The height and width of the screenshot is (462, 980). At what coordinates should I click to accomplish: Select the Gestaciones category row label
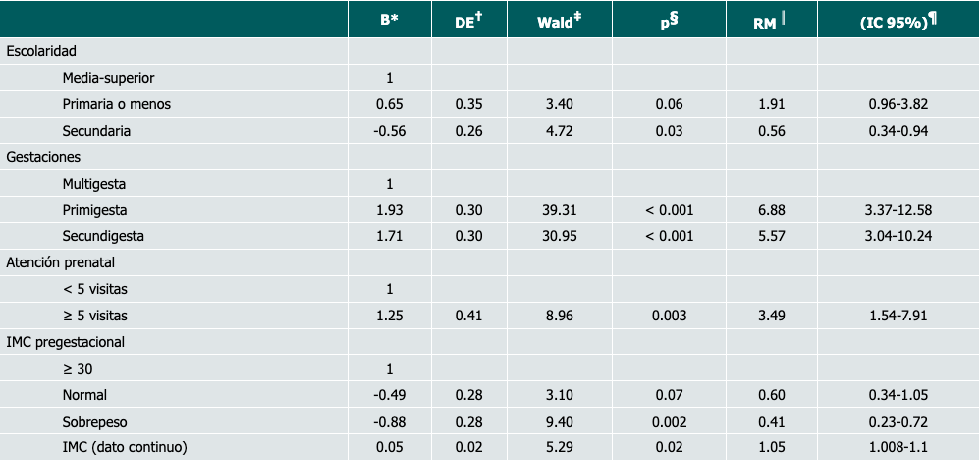click(x=43, y=156)
